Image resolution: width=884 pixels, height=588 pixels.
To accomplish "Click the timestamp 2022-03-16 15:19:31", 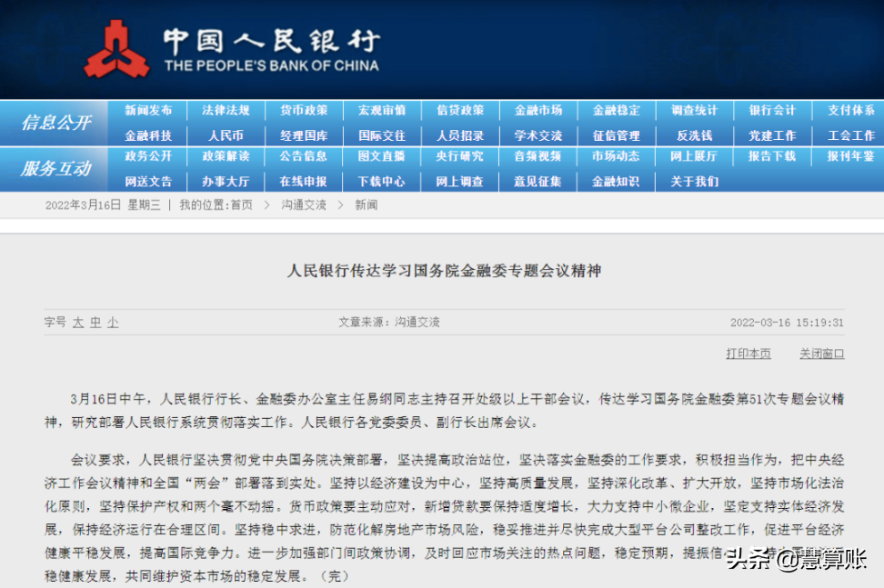I will 787,323.
